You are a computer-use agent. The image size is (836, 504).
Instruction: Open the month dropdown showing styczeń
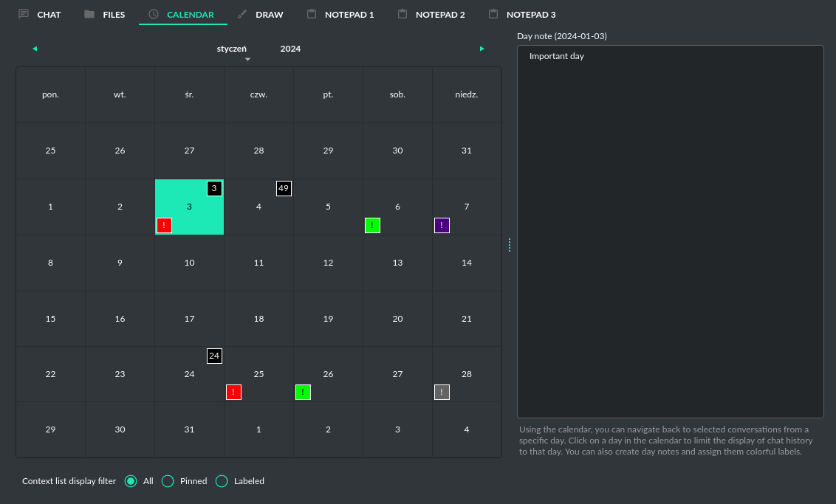232,49
